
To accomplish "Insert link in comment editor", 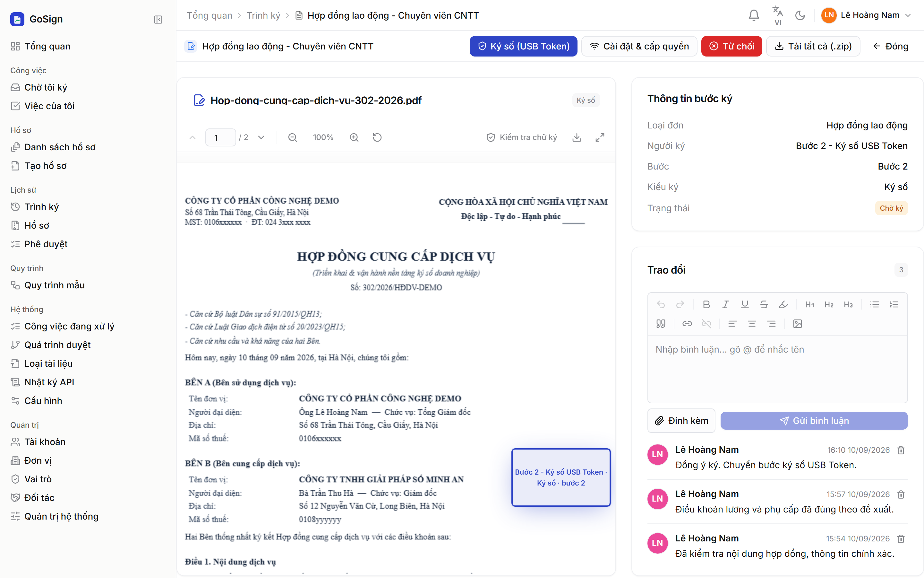I will coord(687,324).
